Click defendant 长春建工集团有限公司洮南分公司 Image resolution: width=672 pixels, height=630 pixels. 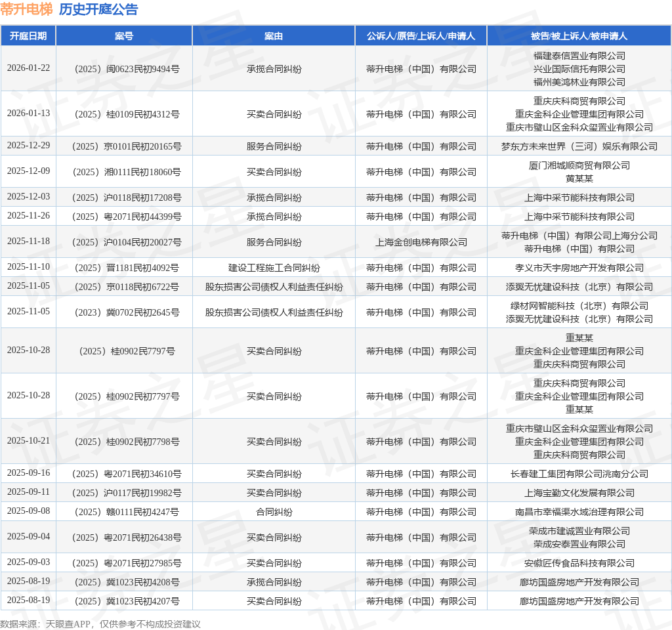[579, 474]
